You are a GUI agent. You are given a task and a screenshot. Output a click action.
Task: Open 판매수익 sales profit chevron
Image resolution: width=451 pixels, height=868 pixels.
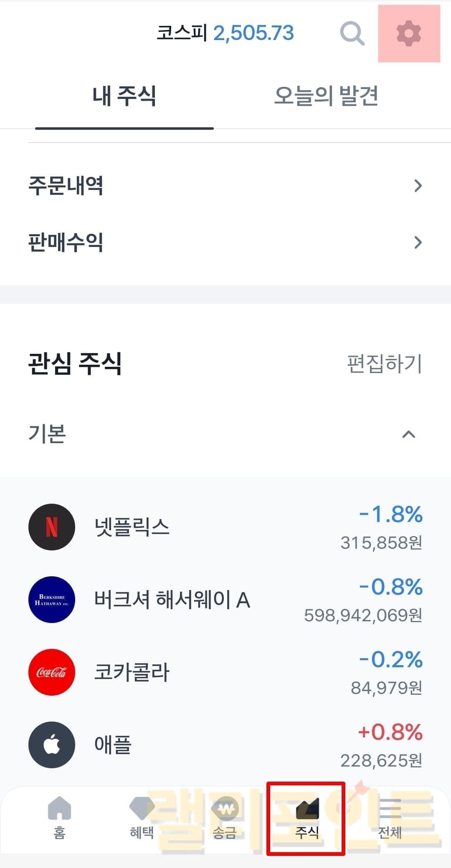click(x=418, y=242)
